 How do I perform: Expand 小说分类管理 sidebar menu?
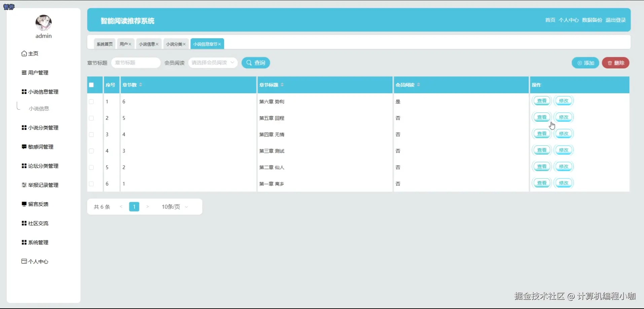pos(40,128)
